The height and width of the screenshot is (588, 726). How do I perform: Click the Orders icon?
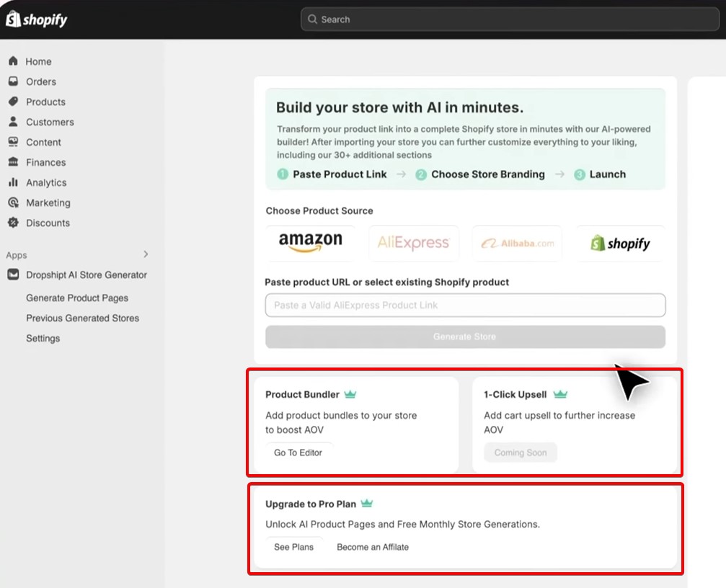[x=13, y=81]
